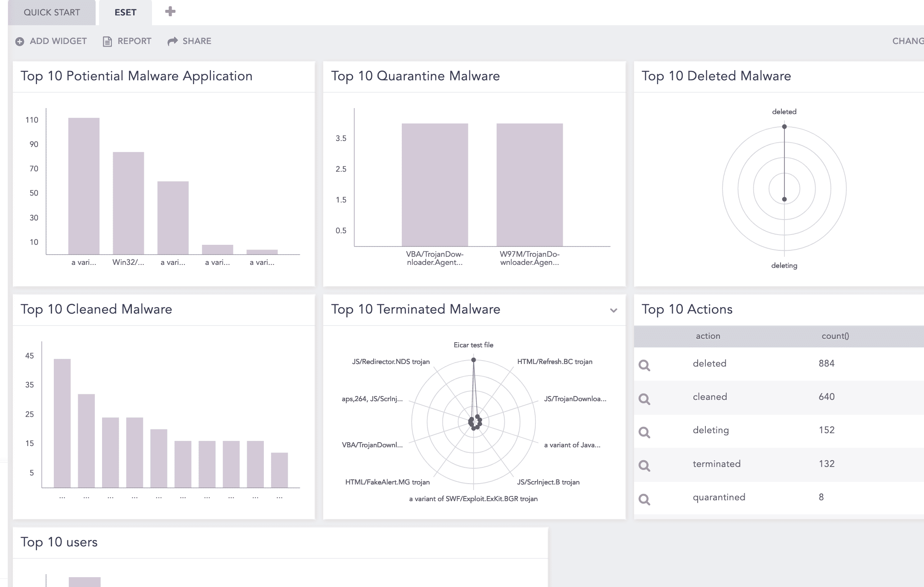Screen dimensions: 924x587
Task: Click the tallest Potential Malware Application bar
Action: coord(84,186)
